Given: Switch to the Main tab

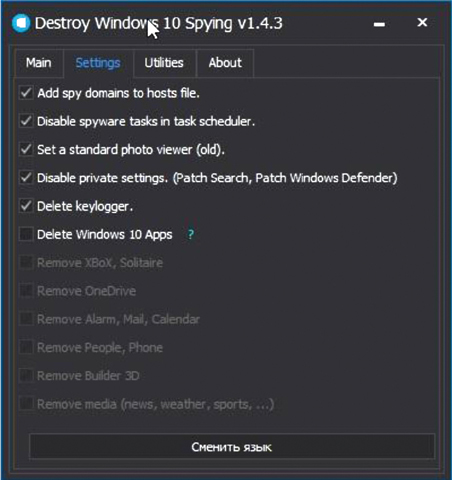Looking at the screenshot, I should click(x=39, y=63).
